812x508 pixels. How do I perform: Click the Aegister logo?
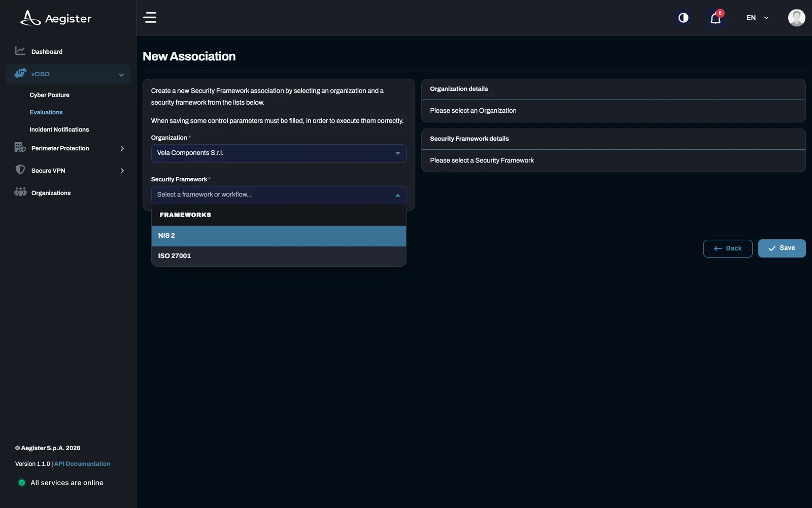click(x=56, y=18)
